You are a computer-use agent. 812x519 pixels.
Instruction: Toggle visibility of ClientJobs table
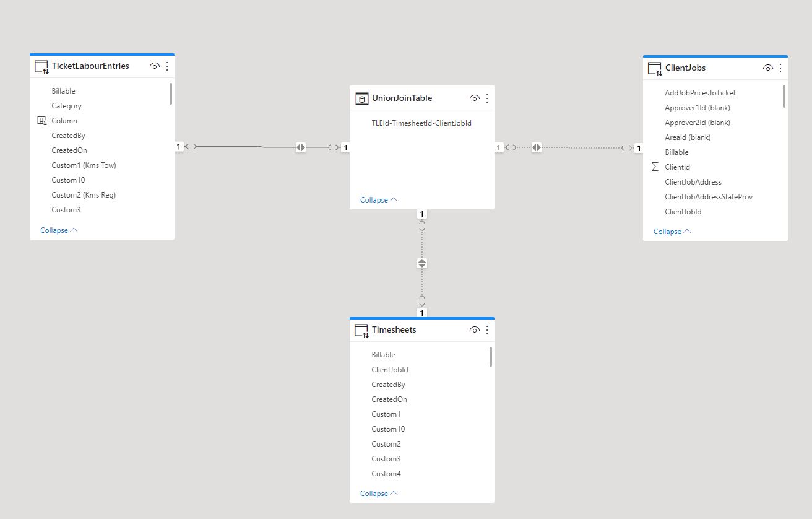point(768,68)
